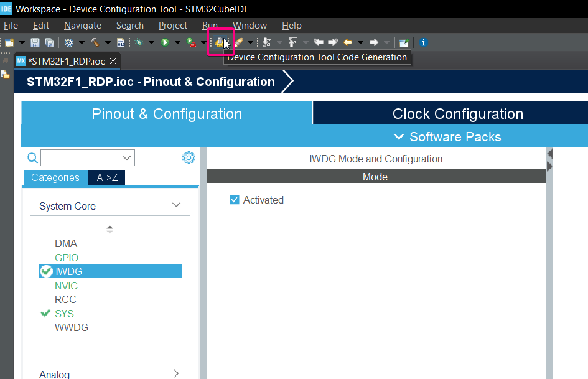Open the Back history dropdown arrow
This screenshot has height=379, width=588.
click(360, 42)
